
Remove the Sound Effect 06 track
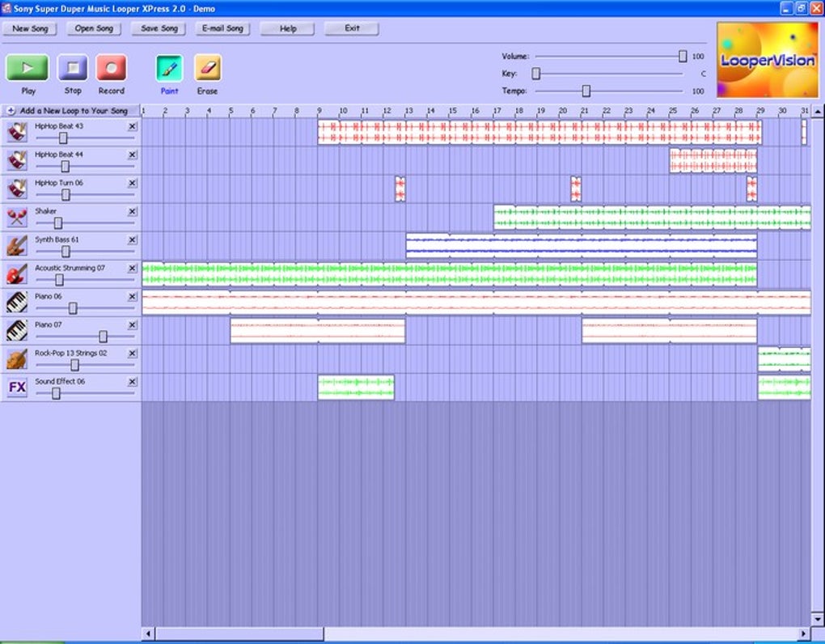[x=133, y=382]
